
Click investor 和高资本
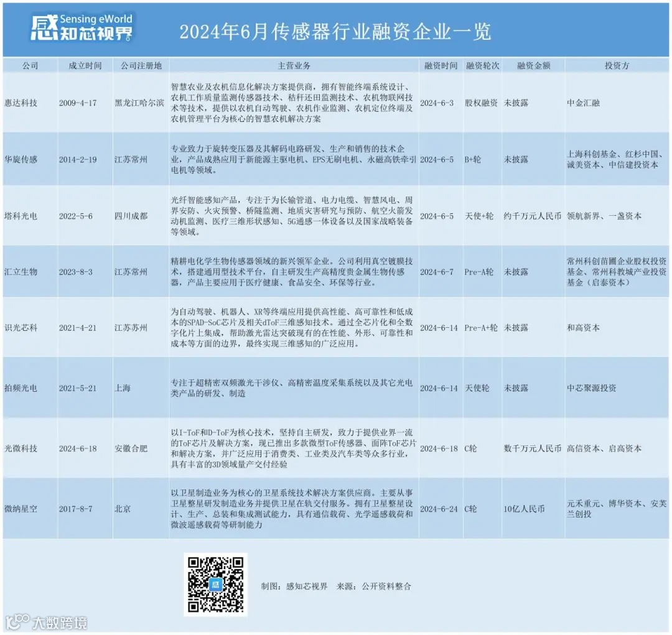(583, 328)
